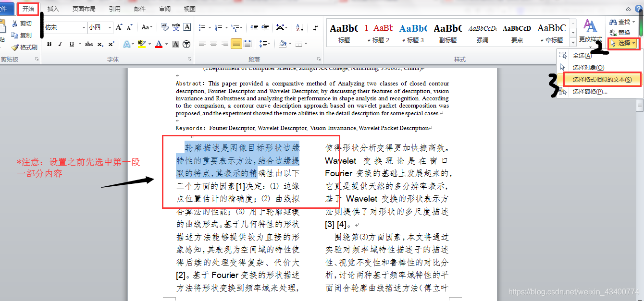This screenshot has height=301, width=644.
Task: Center the text
Action: 213,44
